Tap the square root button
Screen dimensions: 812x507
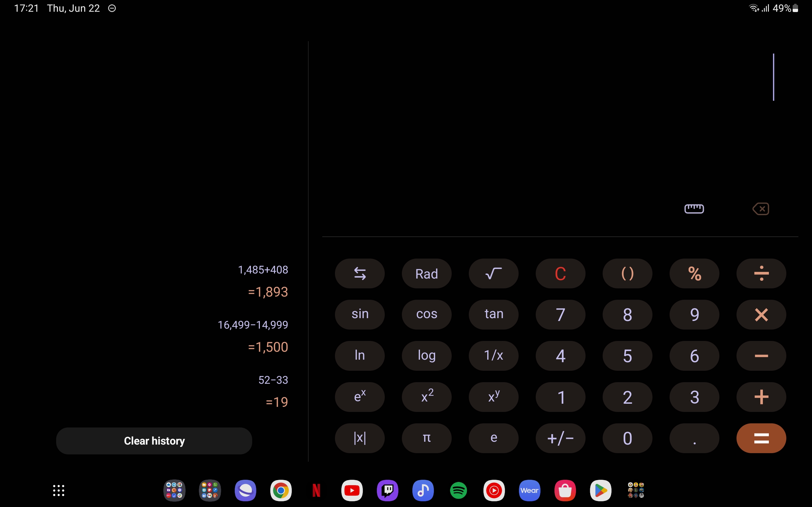tap(493, 273)
